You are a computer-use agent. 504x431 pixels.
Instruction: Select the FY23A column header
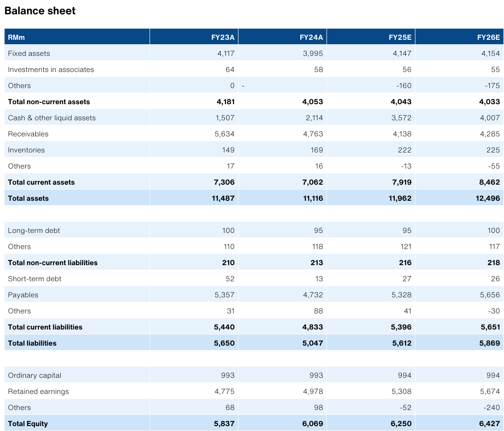point(223,37)
